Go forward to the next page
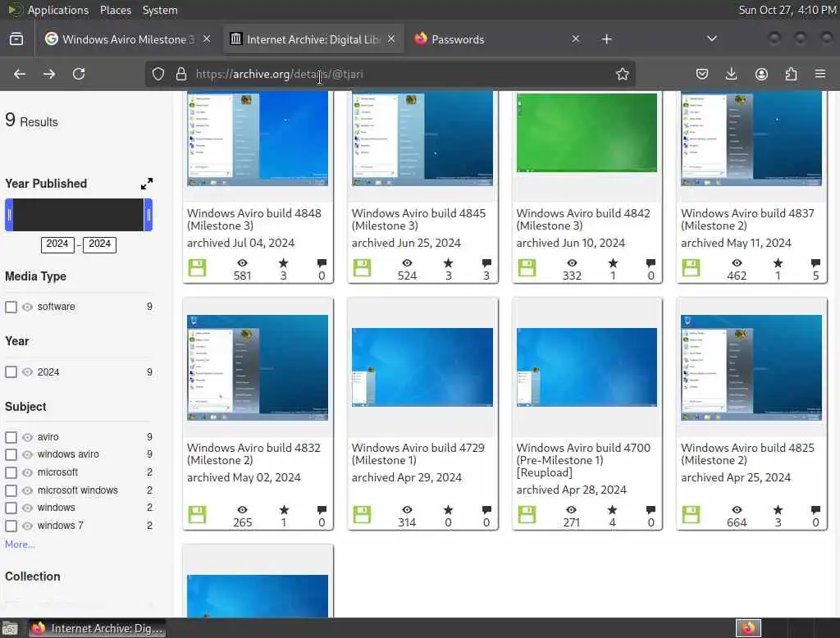Image resolution: width=840 pixels, height=638 pixels. (x=49, y=74)
